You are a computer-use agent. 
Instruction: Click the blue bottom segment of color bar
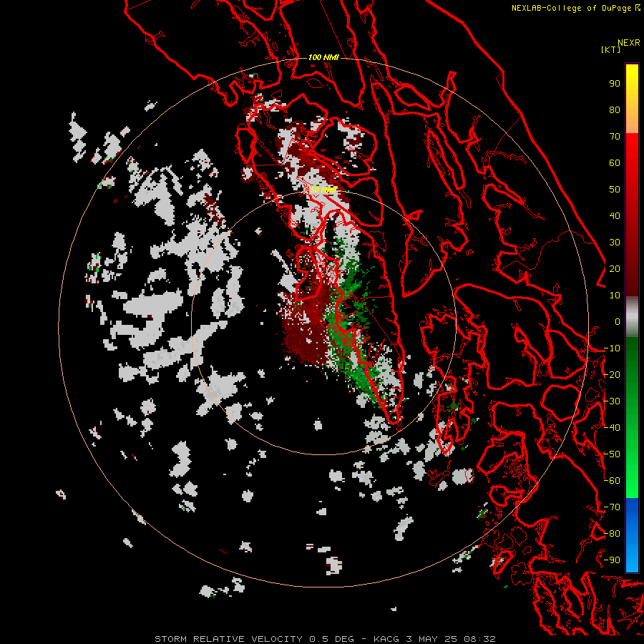point(632,535)
